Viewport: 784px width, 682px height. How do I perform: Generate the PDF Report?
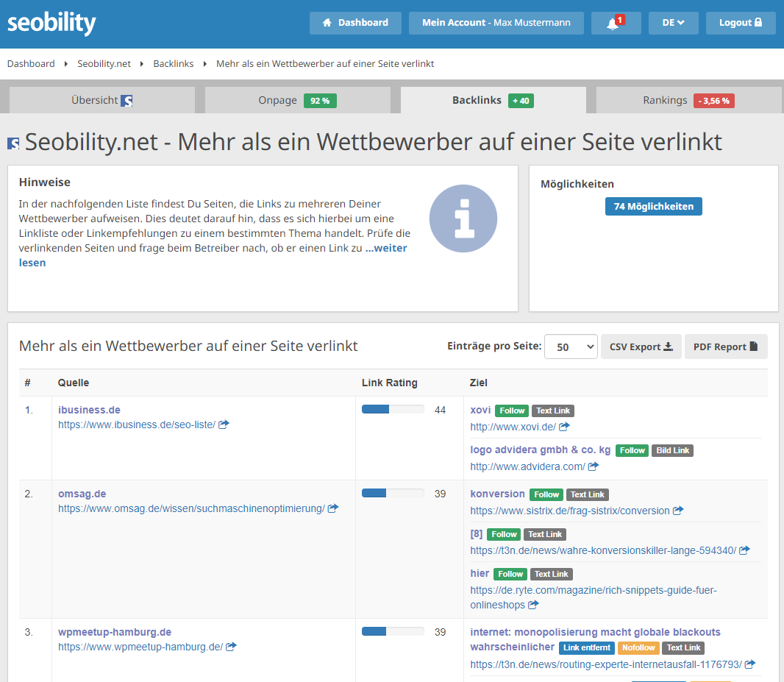pos(725,347)
